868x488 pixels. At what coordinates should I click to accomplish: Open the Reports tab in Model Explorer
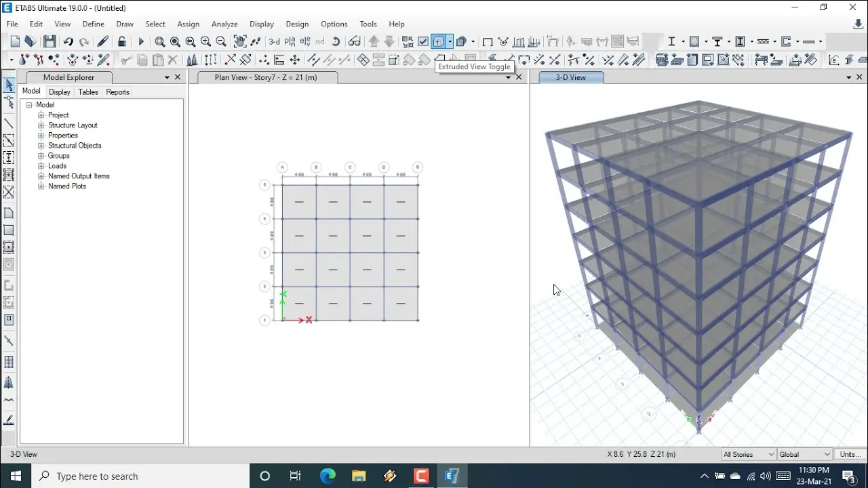point(118,92)
